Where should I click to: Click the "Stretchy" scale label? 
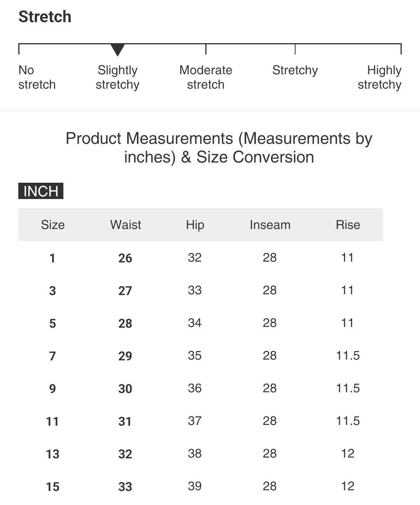pyautogui.click(x=295, y=70)
